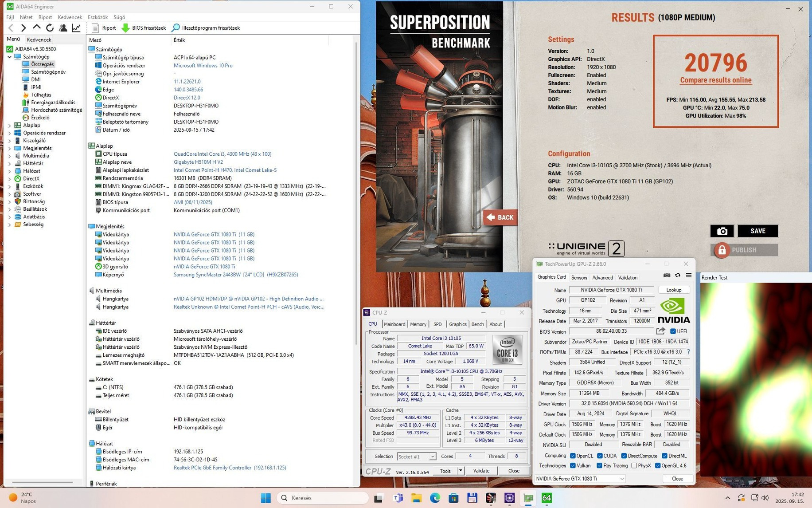Open Task View on the taskbar
The height and width of the screenshot is (508, 812).
click(378, 498)
